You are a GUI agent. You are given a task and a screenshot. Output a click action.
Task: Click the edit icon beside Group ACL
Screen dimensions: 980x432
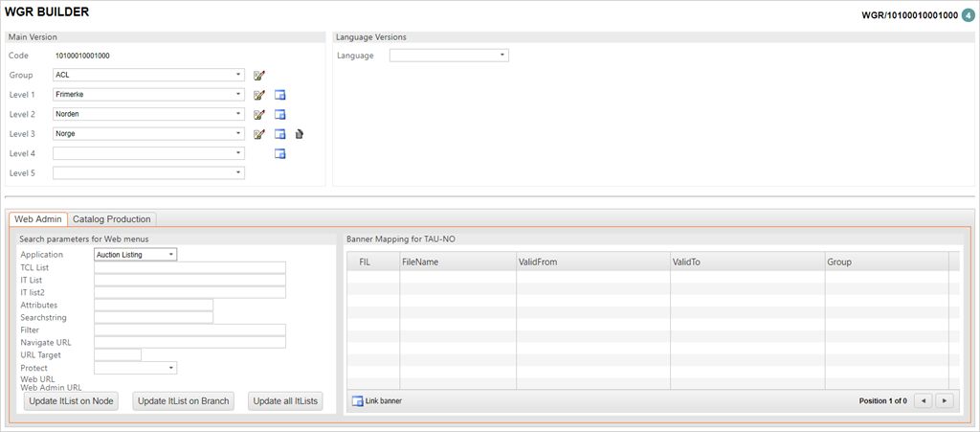click(258, 76)
